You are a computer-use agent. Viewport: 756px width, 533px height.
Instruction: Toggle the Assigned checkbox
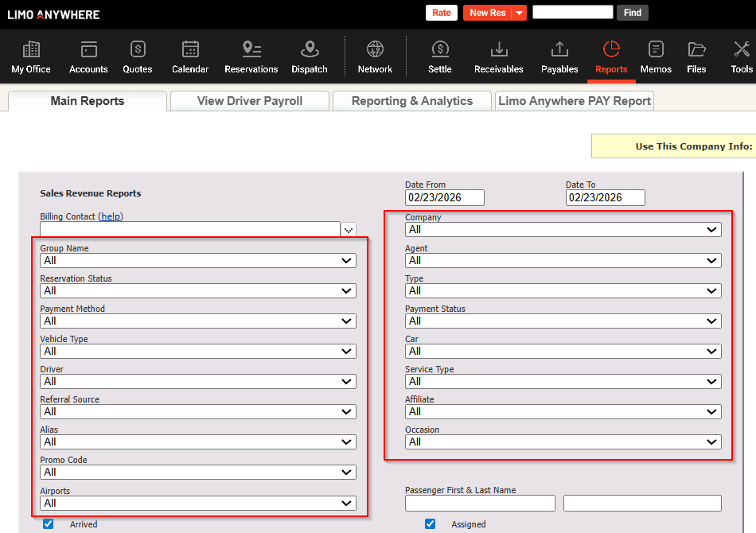point(431,524)
